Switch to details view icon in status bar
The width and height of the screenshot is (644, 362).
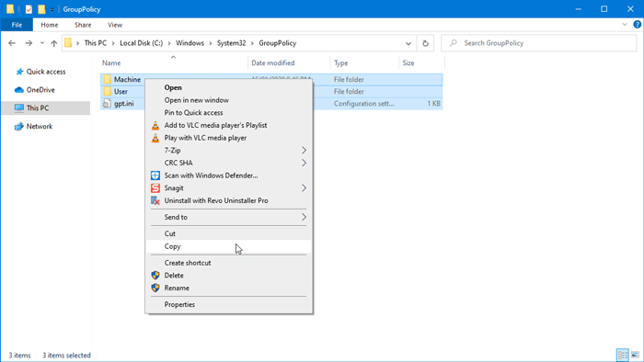coord(623,355)
